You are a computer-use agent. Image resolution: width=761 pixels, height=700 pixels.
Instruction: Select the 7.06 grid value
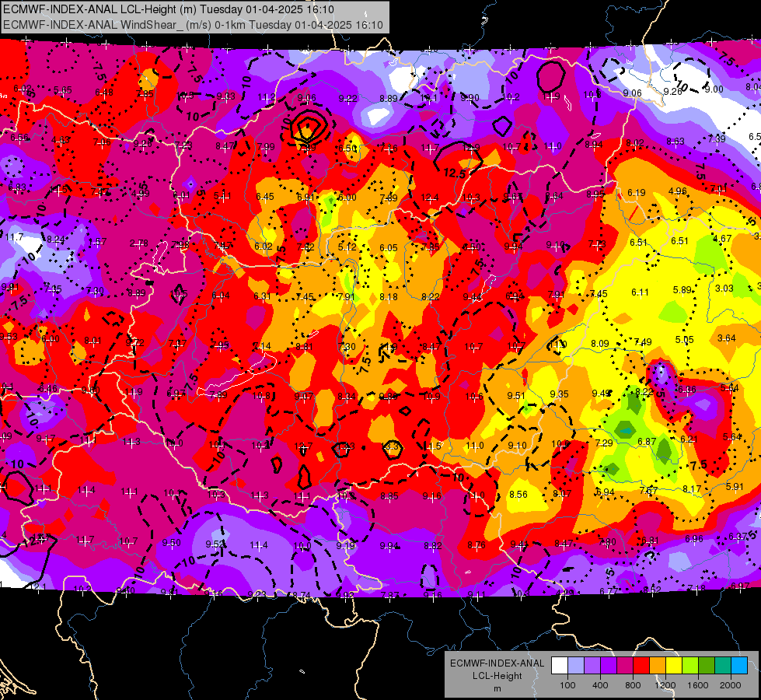(x=102, y=142)
